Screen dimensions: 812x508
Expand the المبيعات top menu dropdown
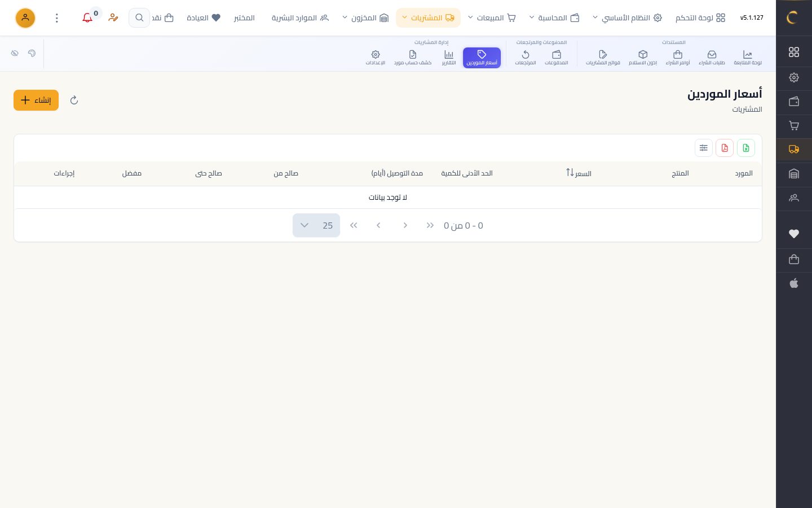point(492,18)
